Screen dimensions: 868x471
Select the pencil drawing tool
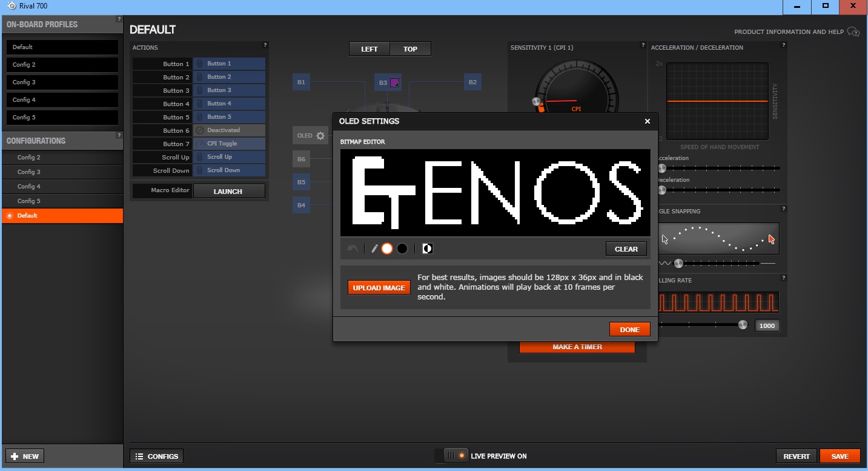[374, 249]
